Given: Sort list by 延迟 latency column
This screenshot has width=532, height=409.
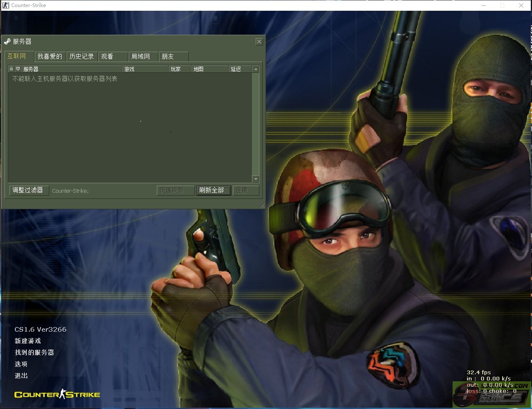Looking at the screenshot, I should [x=240, y=69].
